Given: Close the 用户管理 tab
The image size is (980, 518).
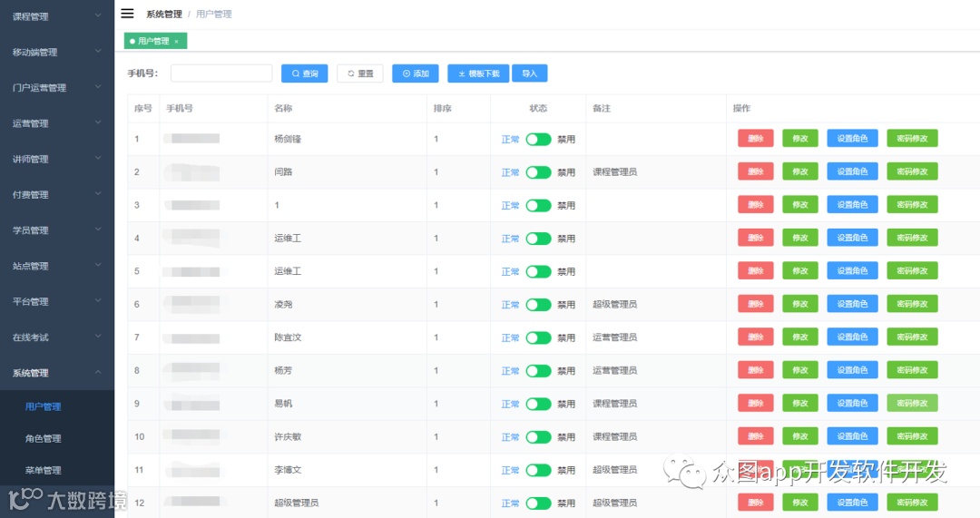Looking at the screenshot, I should (177, 41).
